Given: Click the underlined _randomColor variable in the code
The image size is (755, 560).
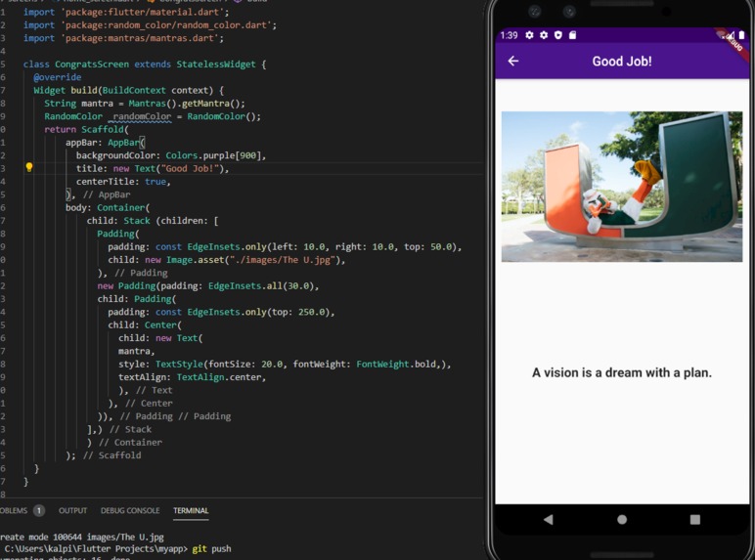Looking at the screenshot, I should 141,116.
